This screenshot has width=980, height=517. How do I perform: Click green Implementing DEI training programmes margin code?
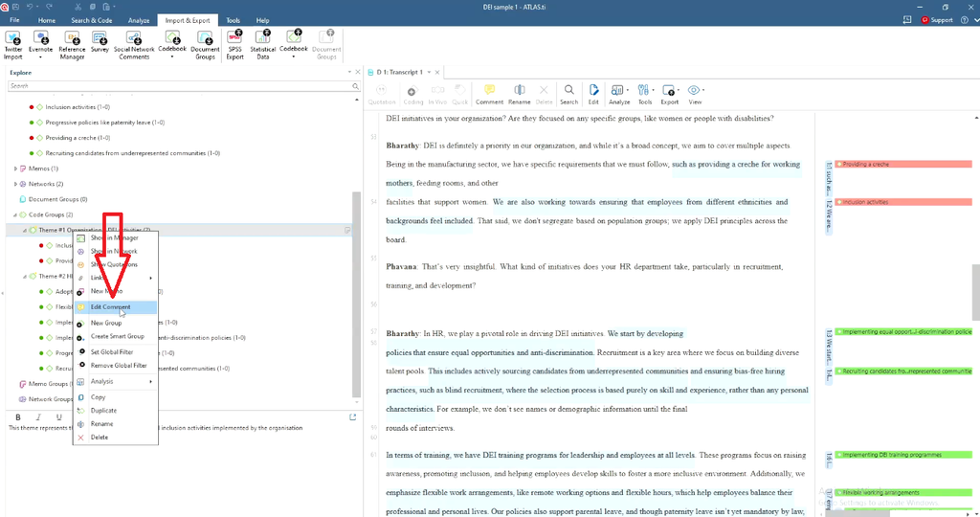pyautogui.click(x=903, y=455)
